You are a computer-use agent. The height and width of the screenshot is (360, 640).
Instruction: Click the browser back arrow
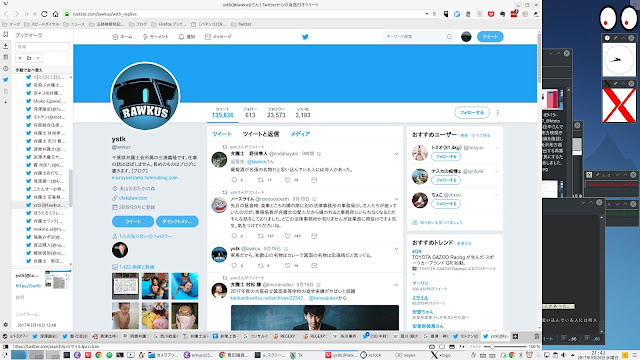[6, 14]
